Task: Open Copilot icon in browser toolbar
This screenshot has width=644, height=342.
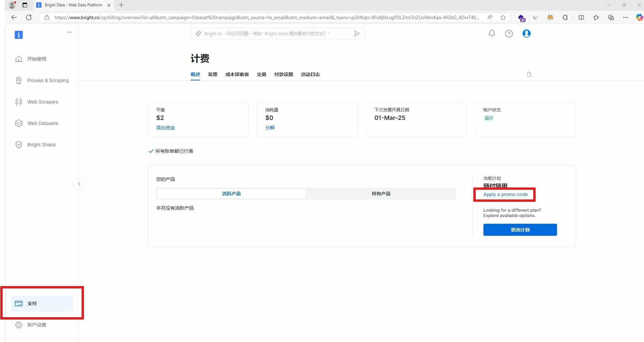Action: 639,17
